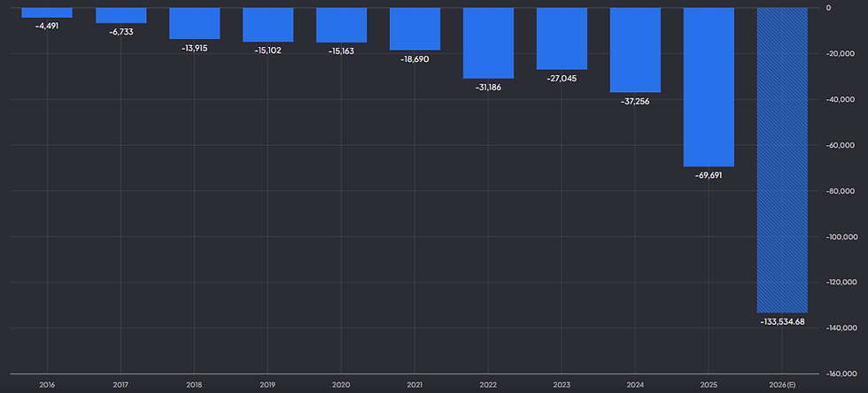Click the 2024 x-axis label

[635, 384]
